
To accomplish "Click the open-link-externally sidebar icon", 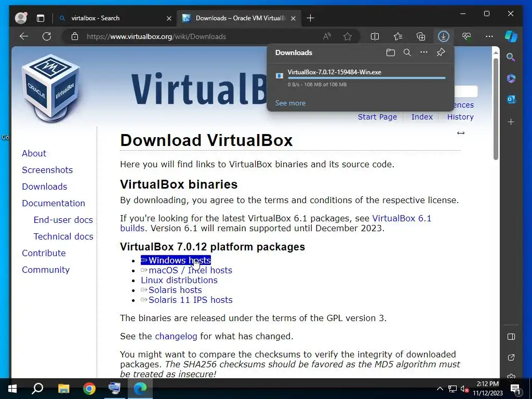I will [x=511, y=357].
